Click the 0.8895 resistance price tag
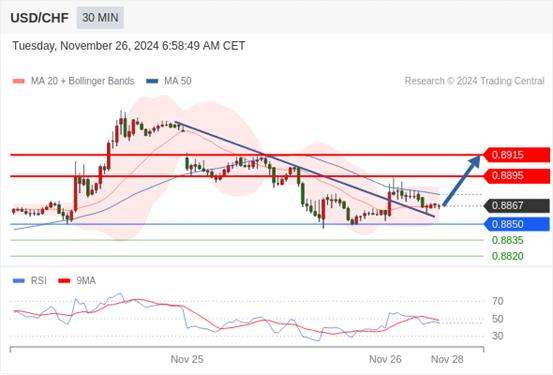 click(x=516, y=176)
